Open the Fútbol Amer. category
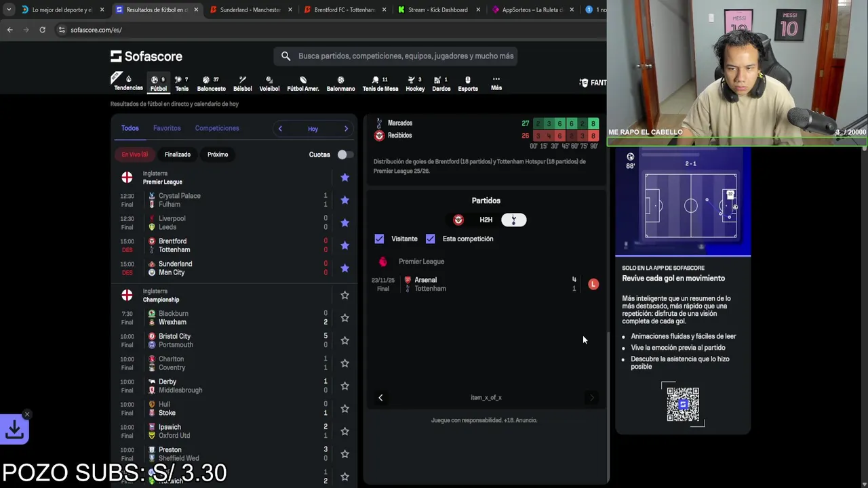868x488 pixels. pos(303,83)
